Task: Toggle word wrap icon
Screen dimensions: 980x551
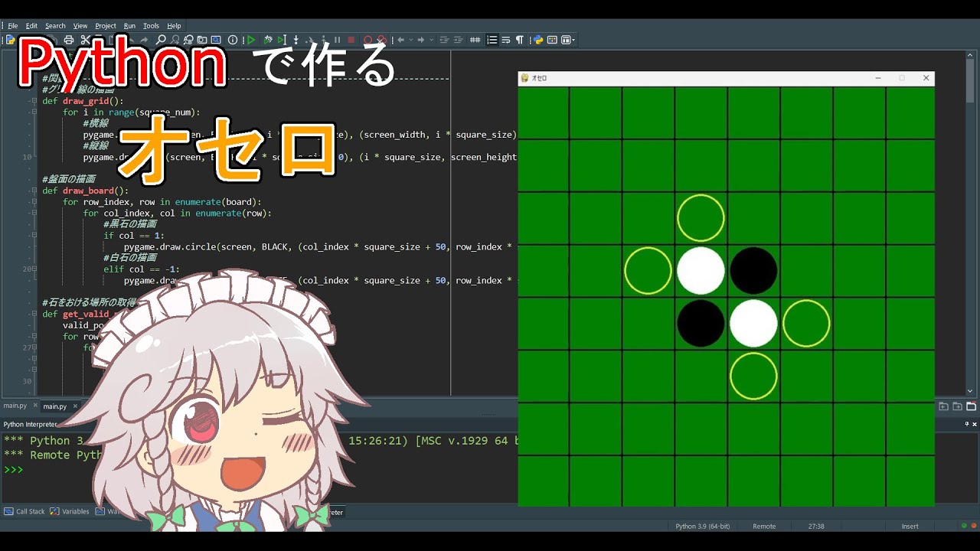Action: tap(506, 40)
